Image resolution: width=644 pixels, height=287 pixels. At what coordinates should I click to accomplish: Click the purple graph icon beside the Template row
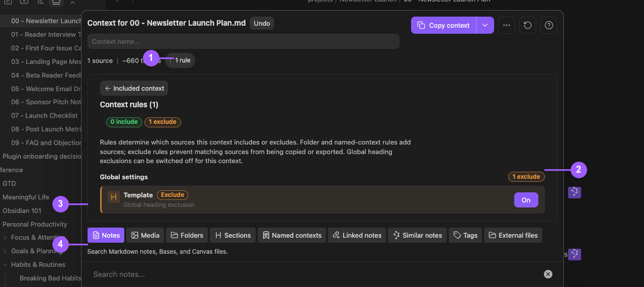575,192
